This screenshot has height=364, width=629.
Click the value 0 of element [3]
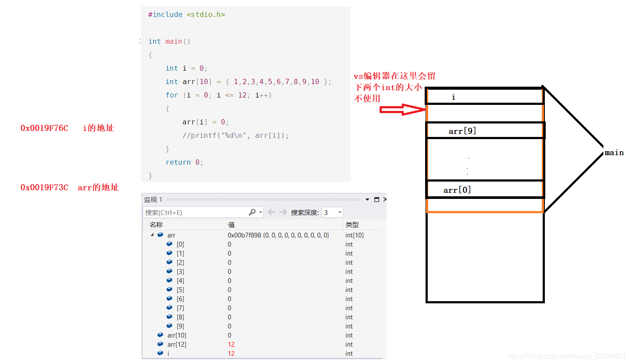click(229, 272)
